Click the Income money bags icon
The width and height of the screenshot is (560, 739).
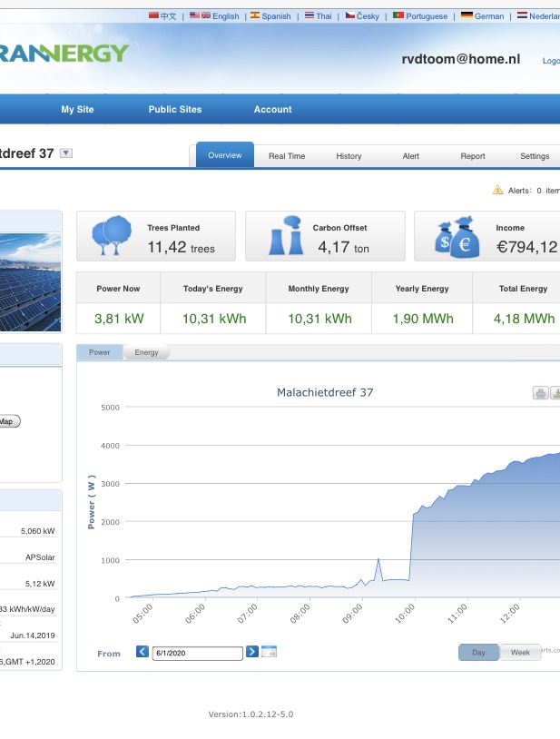457,237
